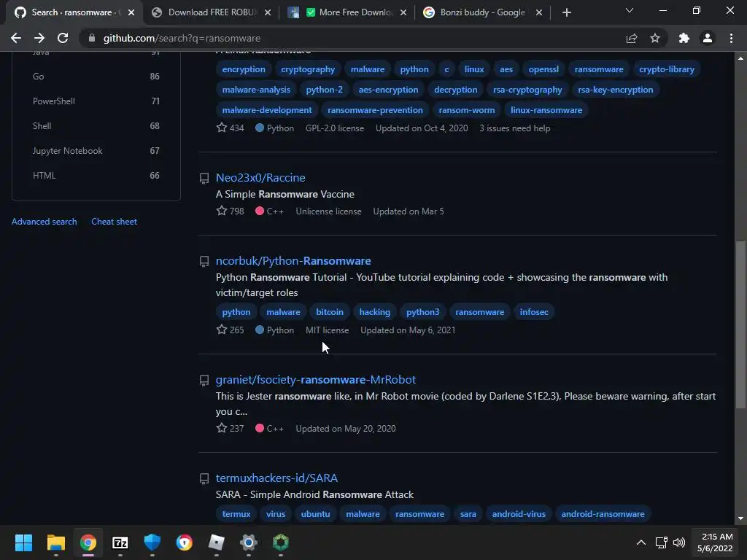747x560 pixels.
Task: Click the bitcoin topic tag
Action: click(x=330, y=312)
